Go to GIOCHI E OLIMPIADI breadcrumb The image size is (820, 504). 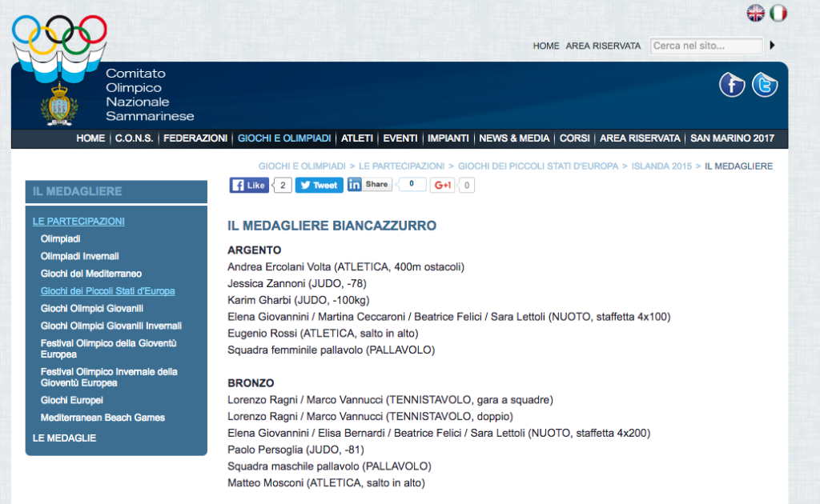(302, 166)
